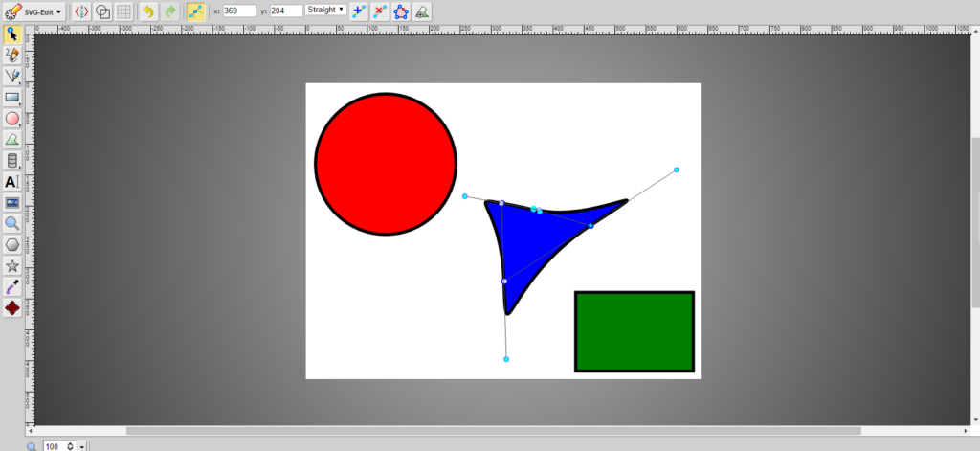Click the zoom level stepper arrows

pos(70,446)
